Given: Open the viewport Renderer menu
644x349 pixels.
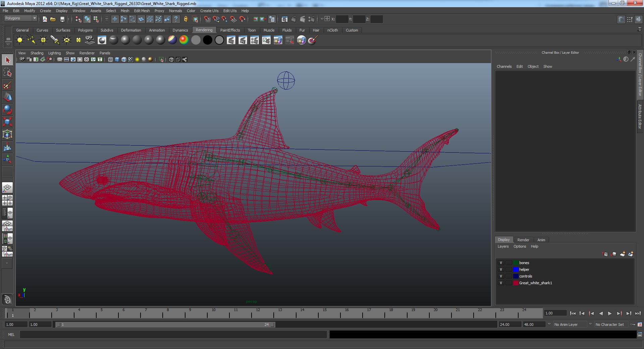Looking at the screenshot, I should [x=87, y=53].
